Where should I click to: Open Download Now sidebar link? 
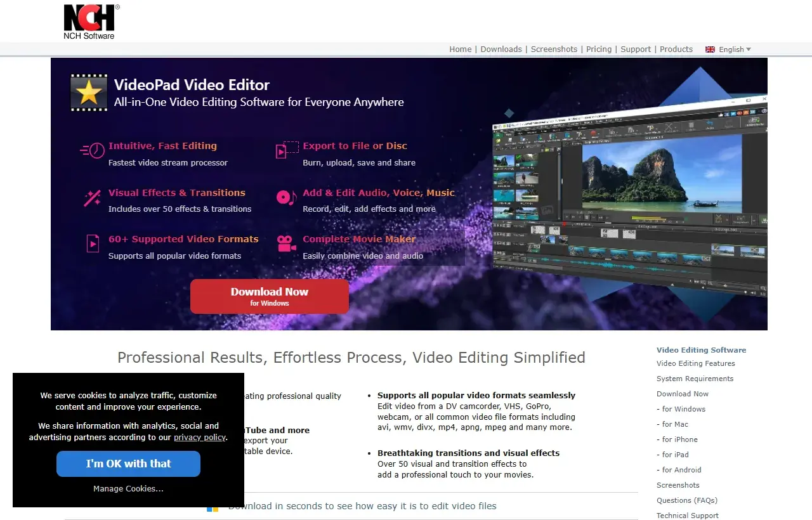(x=683, y=394)
